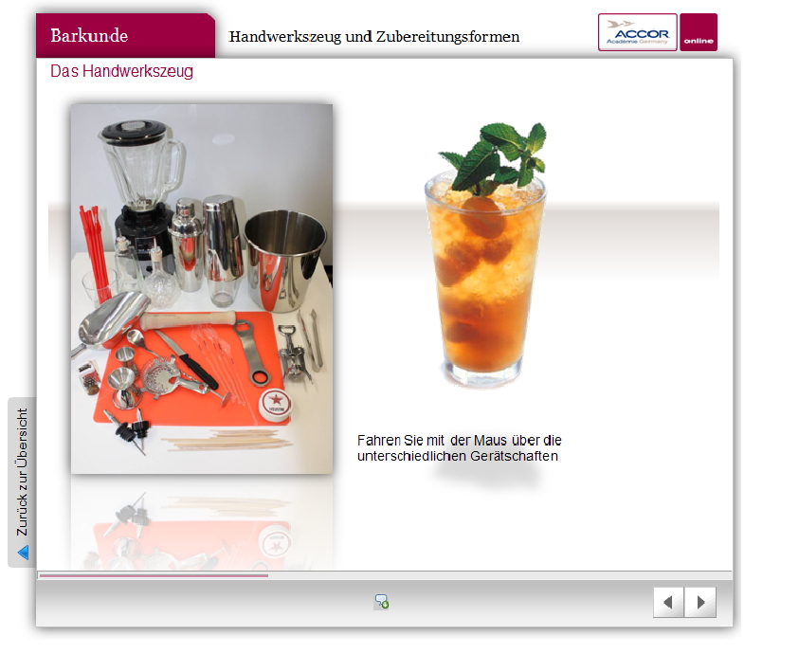Click the metal ice scoop
The image size is (799, 672).
point(112,319)
